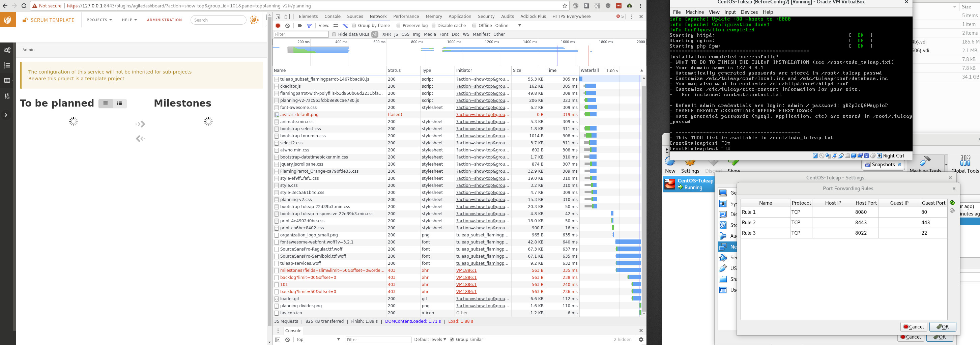Viewport: 980px width, 345px height.
Task: Go back in browser history
Action: pos(5,6)
